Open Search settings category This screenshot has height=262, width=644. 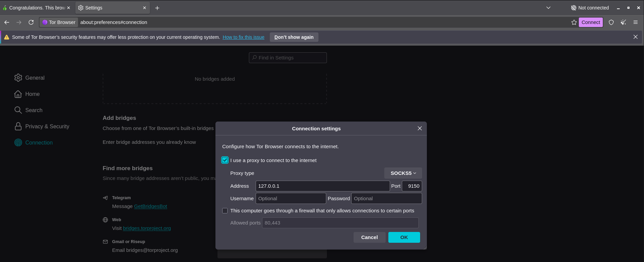[x=28, y=110]
